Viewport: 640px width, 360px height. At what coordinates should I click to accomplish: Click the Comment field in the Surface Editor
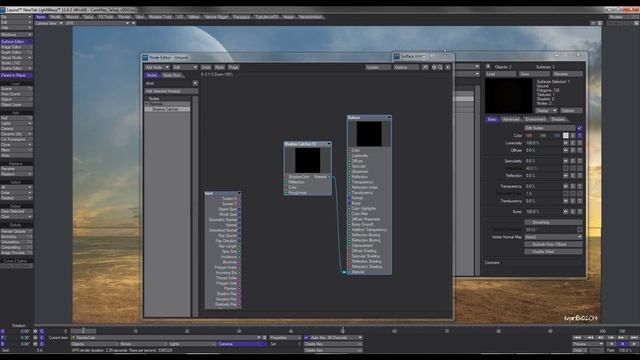tap(542, 262)
